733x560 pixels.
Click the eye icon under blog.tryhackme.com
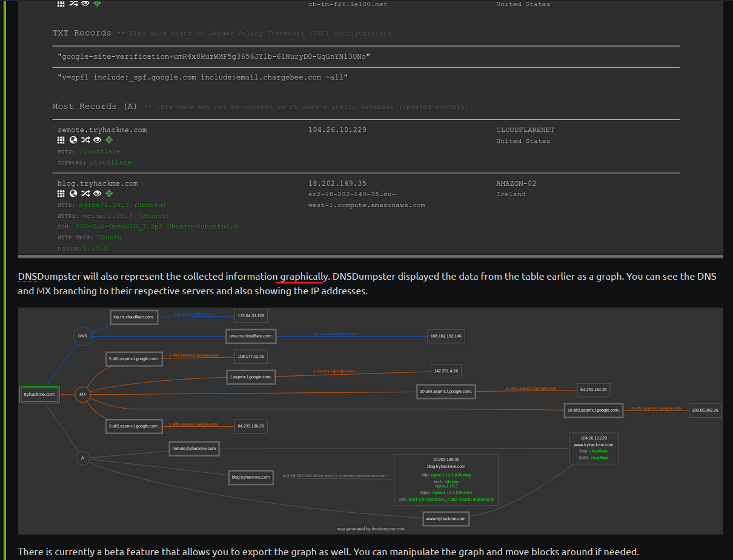click(97, 194)
